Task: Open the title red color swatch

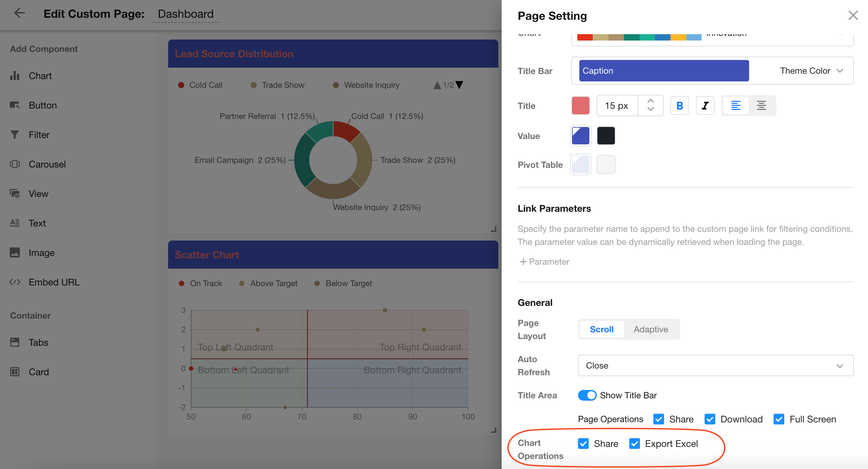Action: [580, 106]
